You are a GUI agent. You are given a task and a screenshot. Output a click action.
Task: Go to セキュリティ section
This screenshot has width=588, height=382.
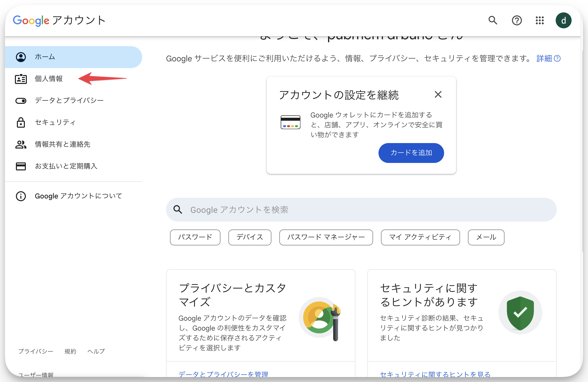pos(73,122)
